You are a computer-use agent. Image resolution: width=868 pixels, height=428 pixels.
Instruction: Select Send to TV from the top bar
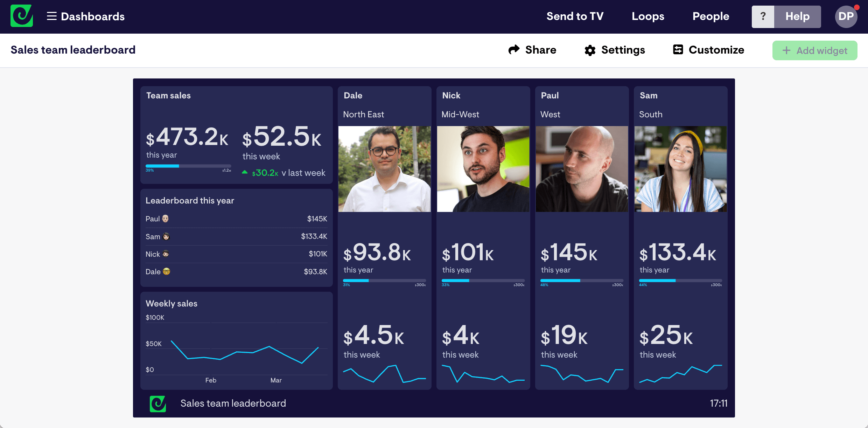[x=575, y=16]
